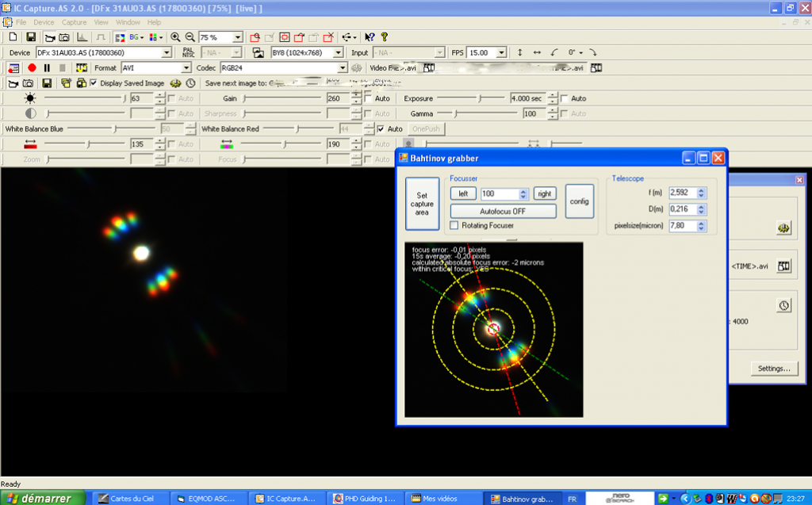Enable the Rotating Focuser checkbox

point(454,226)
